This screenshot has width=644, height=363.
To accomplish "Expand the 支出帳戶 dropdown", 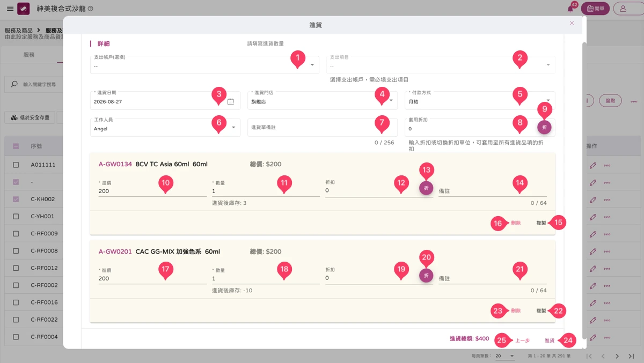I will pos(204,65).
